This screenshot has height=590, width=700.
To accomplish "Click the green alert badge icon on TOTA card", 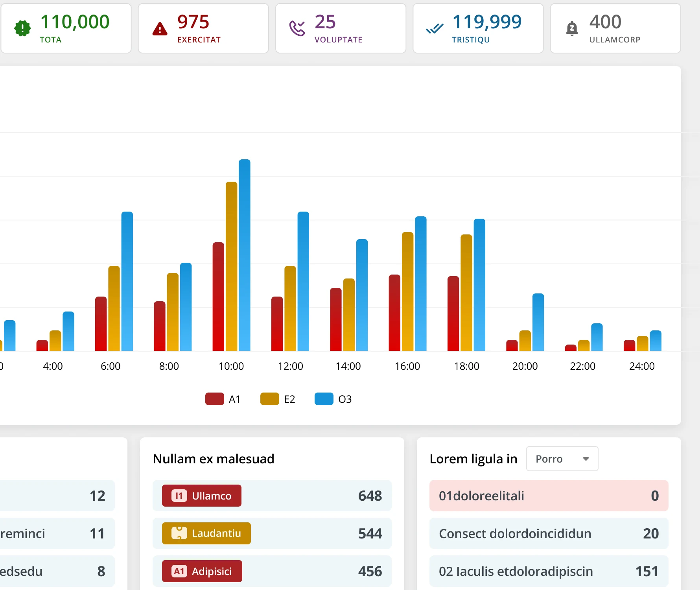I will [22, 28].
